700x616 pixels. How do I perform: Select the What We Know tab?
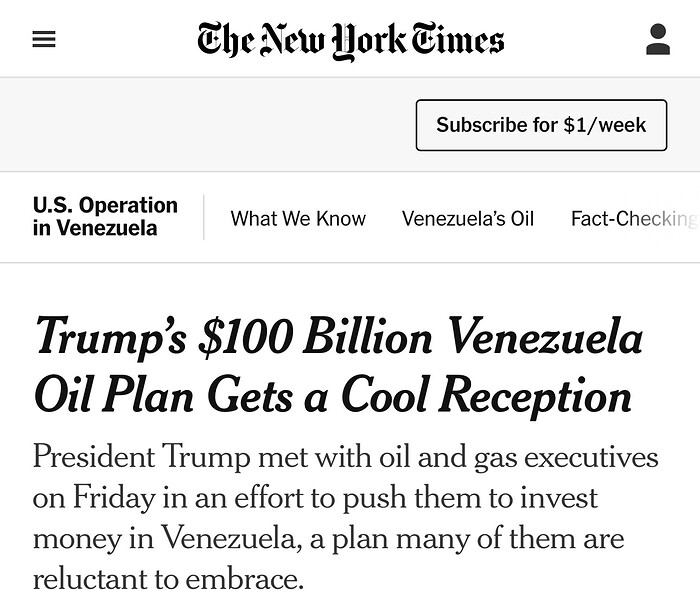[x=298, y=218]
